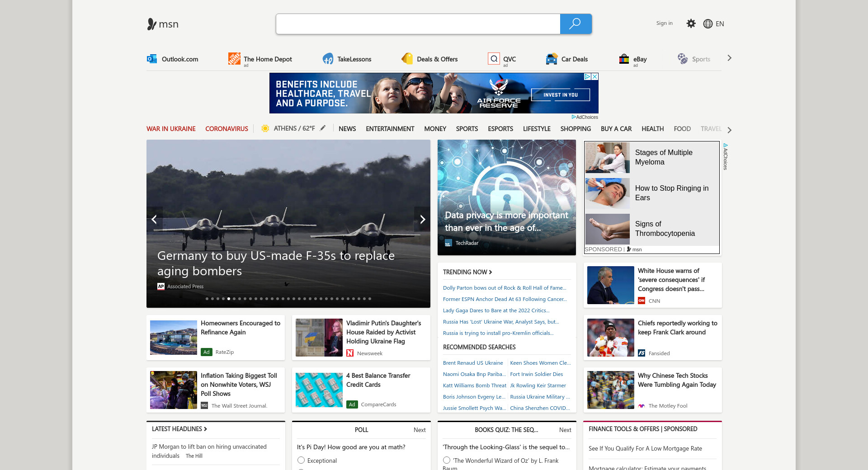The height and width of the screenshot is (470, 868).
Task: Go to the NEWS category
Action: tap(347, 129)
